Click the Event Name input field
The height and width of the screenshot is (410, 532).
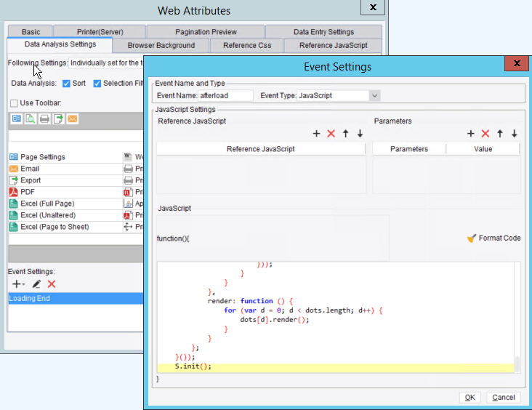(x=225, y=96)
